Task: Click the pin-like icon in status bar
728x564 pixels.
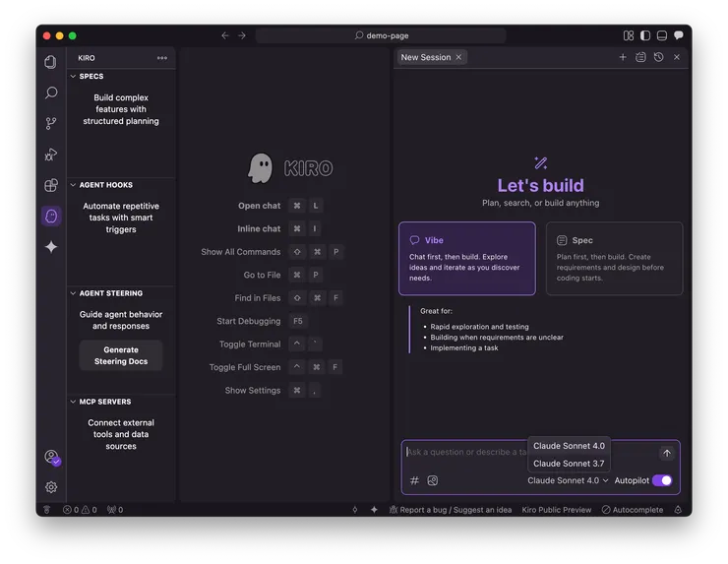Action: (x=355, y=510)
